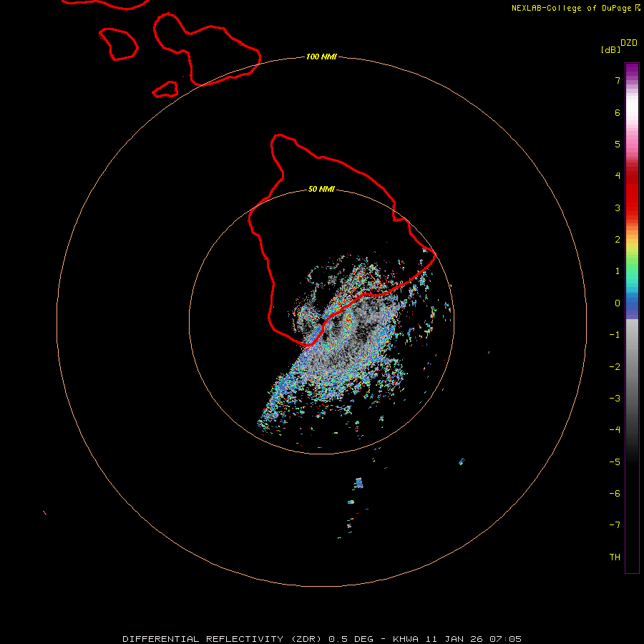Click the -1 tick label on the scale
The width and height of the screenshot is (644, 644).
click(615, 335)
